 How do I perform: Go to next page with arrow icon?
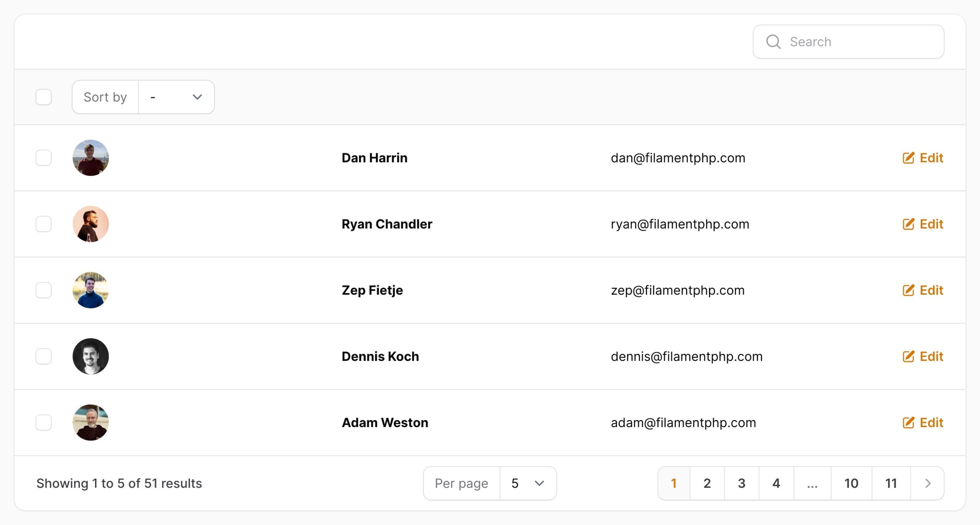[x=928, y=483]
